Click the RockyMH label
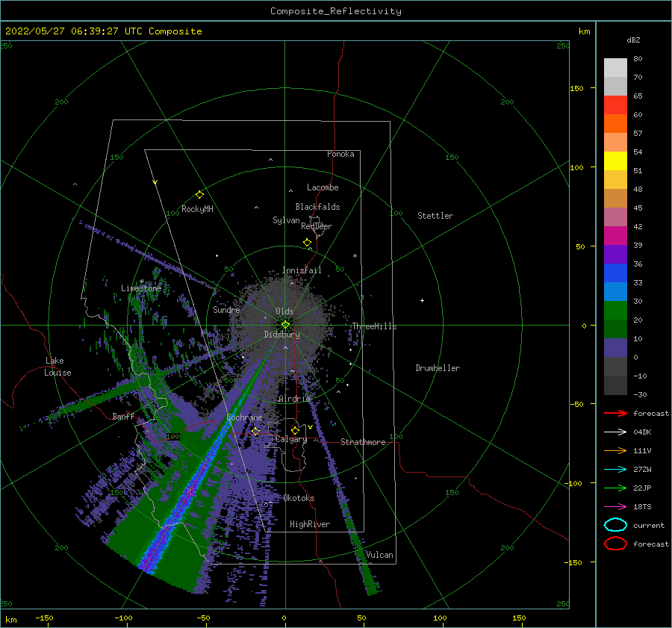The height and width of the screenshot is (628, 672). point(197,209)
